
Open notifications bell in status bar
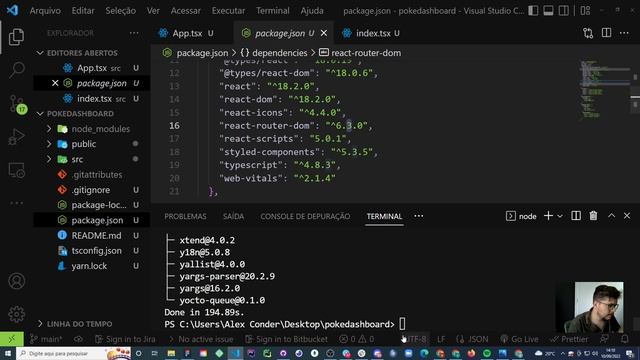(624, 339)
